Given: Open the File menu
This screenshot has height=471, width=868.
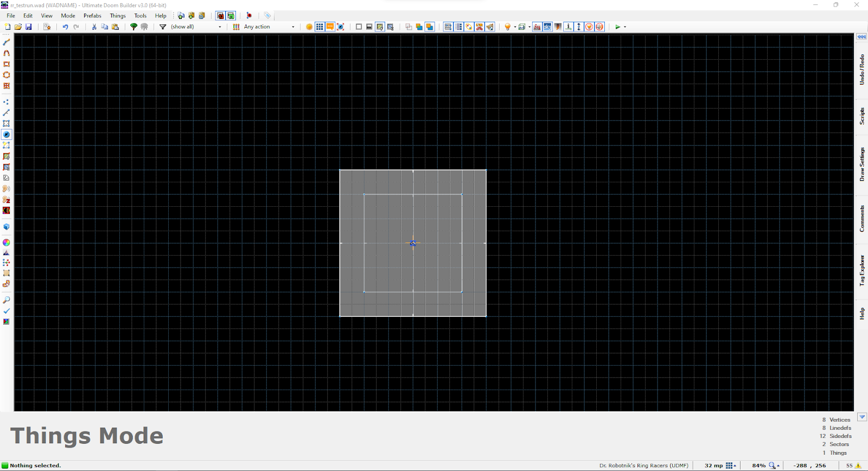Looking at the screenshot, I should pyautogui.click(x=11, y=16).
